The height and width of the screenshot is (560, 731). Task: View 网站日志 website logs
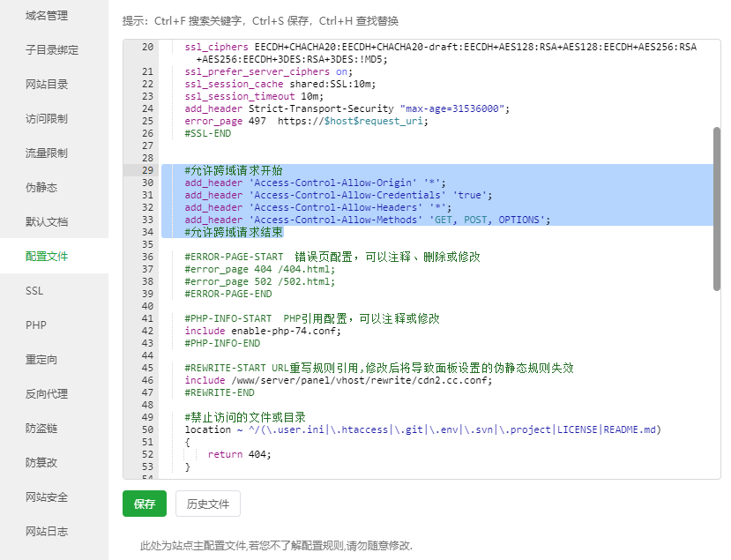(48, 531)
